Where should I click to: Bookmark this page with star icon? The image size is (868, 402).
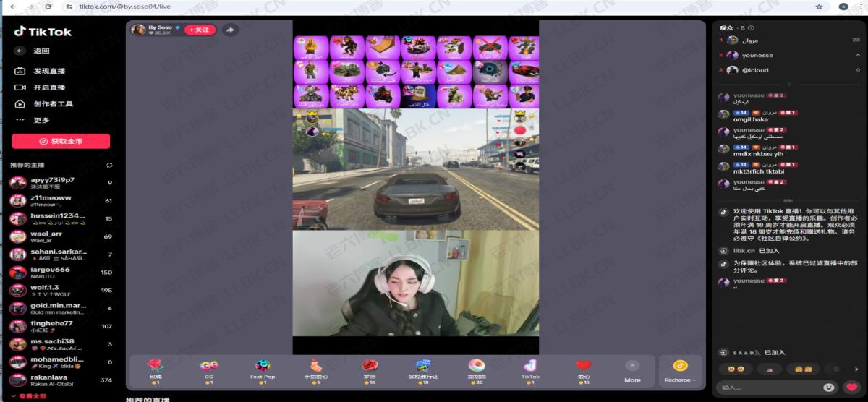819,6
